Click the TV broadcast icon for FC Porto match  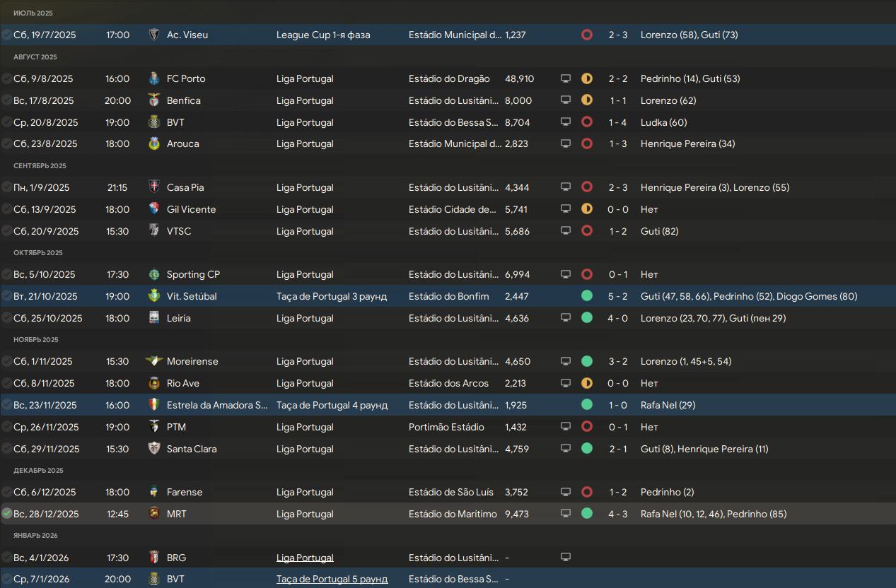pyautogui.click(x=566, y=78)
